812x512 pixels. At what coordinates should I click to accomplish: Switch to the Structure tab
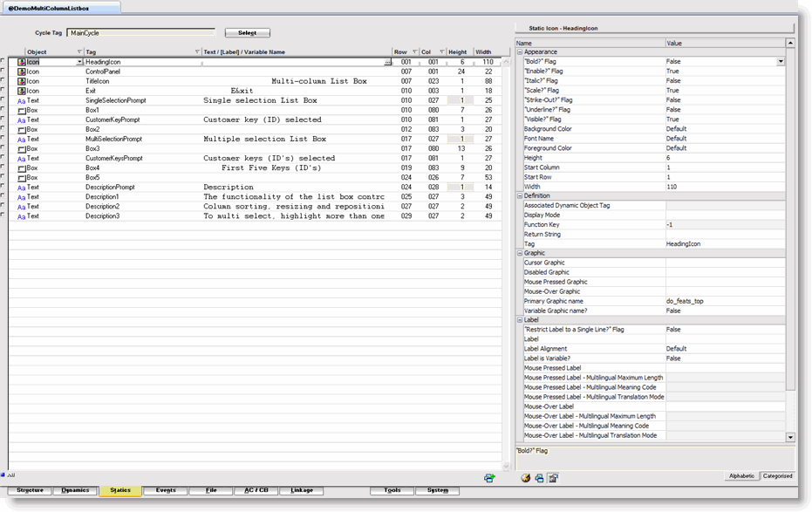point(30,490)
